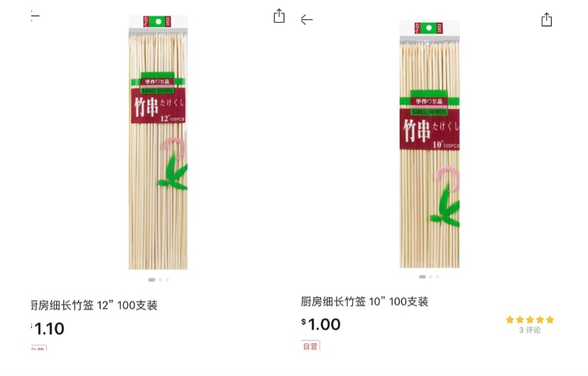
Task: Tap the partially visible back arrow on the left page
Action: pos(35,16)
